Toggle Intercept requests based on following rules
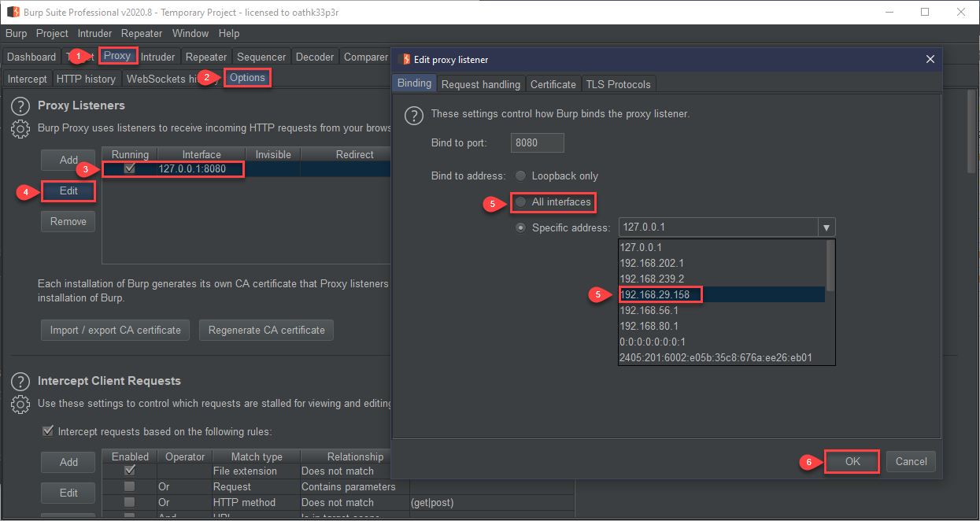Viewport: 980px width, 521px height. click(x=48, y=431)
